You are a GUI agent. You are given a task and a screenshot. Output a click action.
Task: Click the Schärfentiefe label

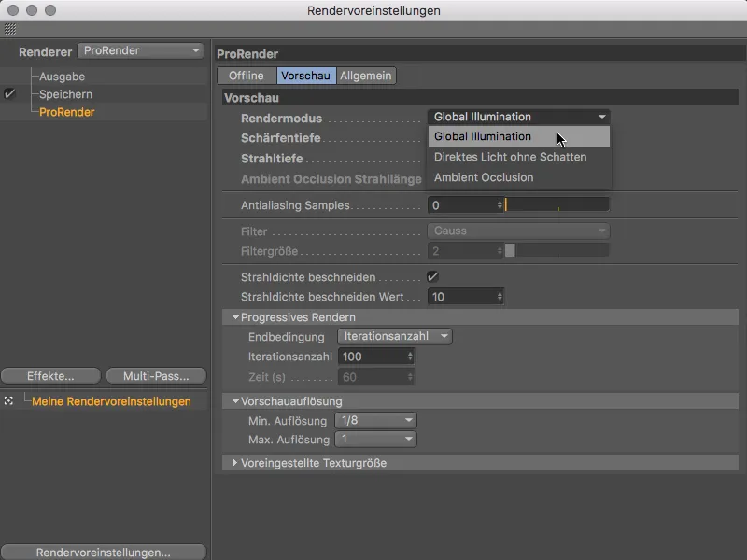click(x=281, y=138)
